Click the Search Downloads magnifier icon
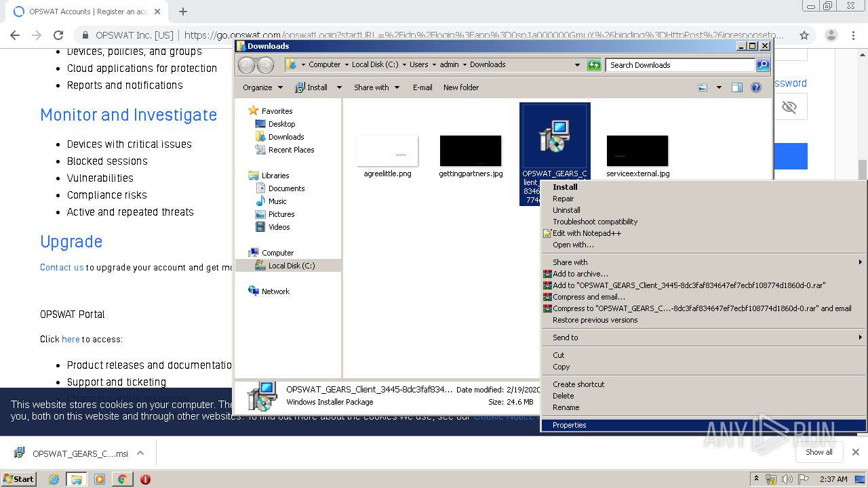The height and width of the screenshot is (488, 868). pos(763,65)
